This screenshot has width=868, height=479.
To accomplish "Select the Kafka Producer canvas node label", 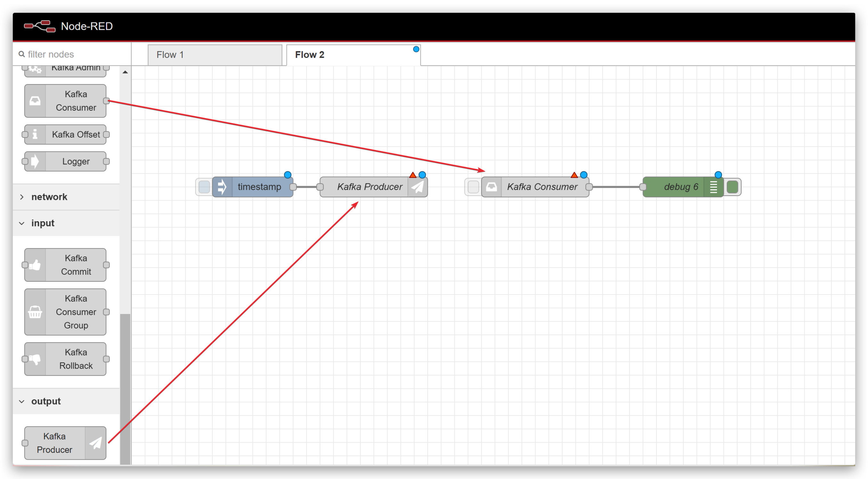I will coord(370,187).
